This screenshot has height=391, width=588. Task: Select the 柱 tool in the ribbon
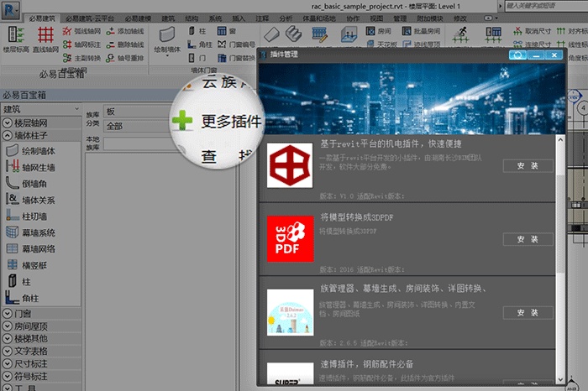(197, 31)
